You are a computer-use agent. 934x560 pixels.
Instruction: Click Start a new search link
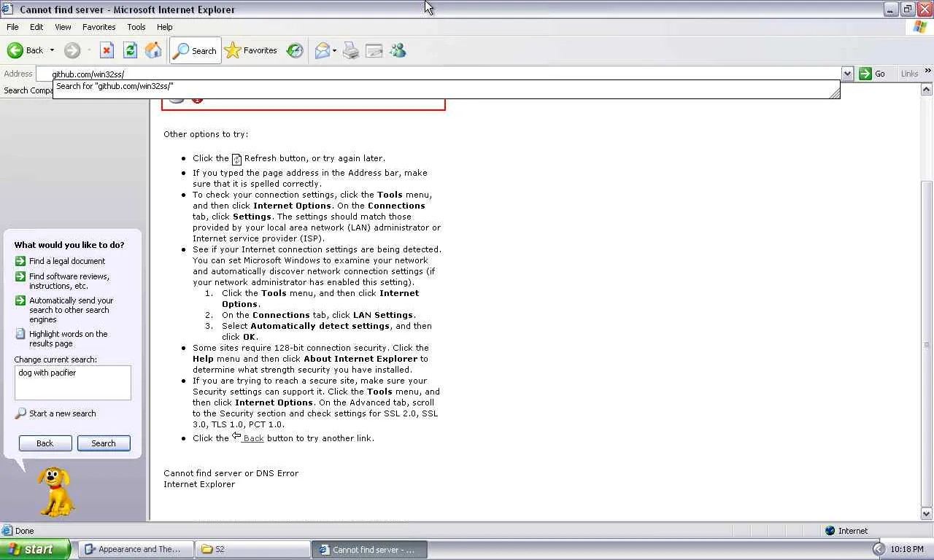(x=63, y=413)
